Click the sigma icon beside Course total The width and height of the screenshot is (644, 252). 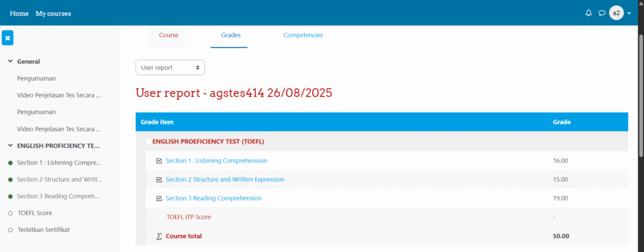click(x=159, y=236)
